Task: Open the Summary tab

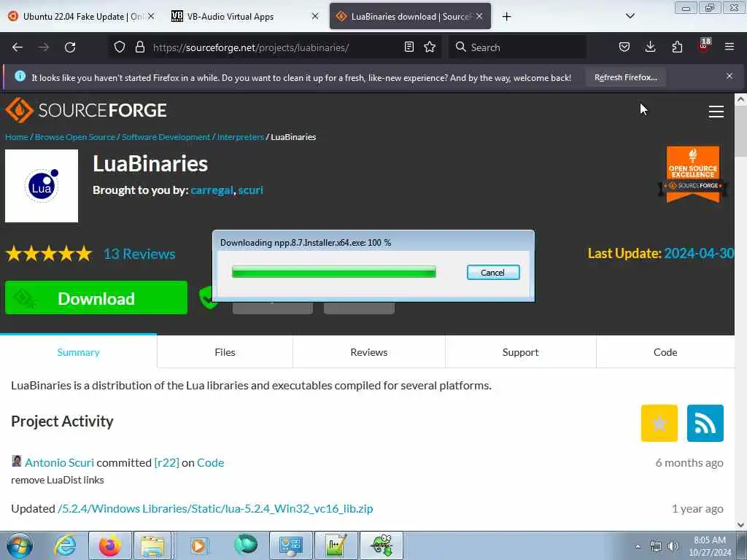Action: pos(78,352)
